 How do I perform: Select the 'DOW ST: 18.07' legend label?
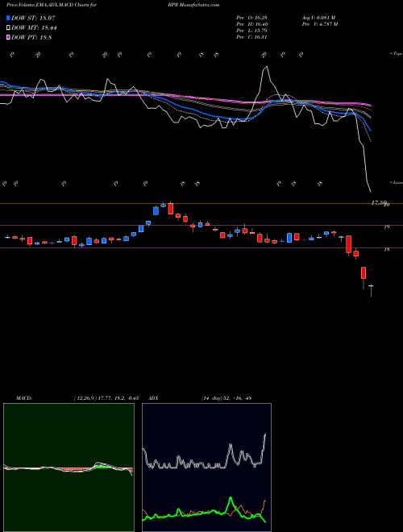(33, 18)
